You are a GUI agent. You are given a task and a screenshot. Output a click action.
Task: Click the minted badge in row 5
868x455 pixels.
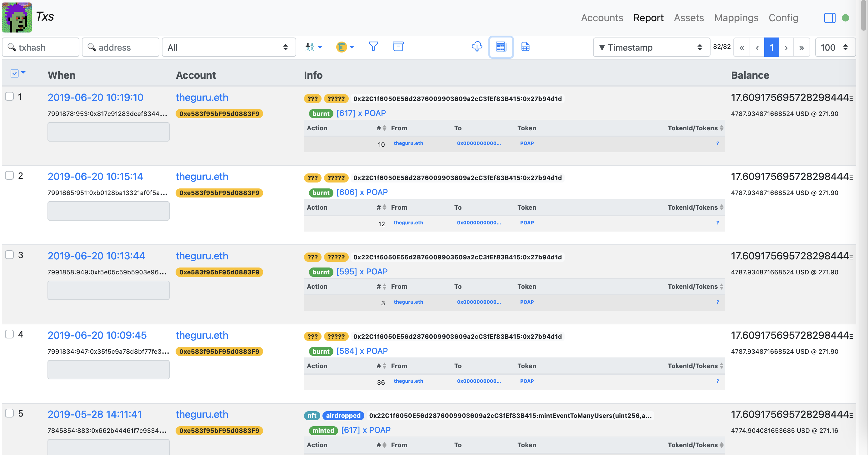pyautogui.click(x=323, y=430)
